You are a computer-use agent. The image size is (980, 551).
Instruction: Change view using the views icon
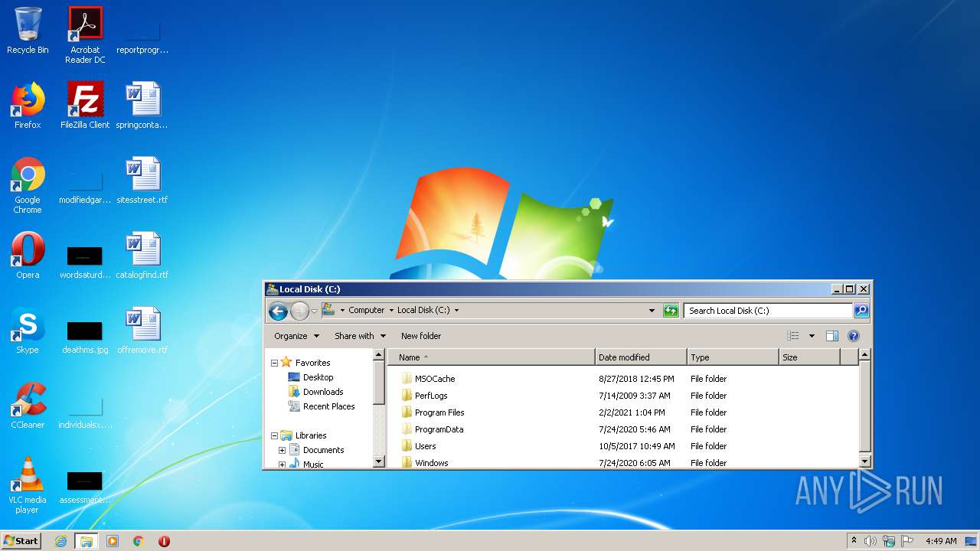coord(792,336)
